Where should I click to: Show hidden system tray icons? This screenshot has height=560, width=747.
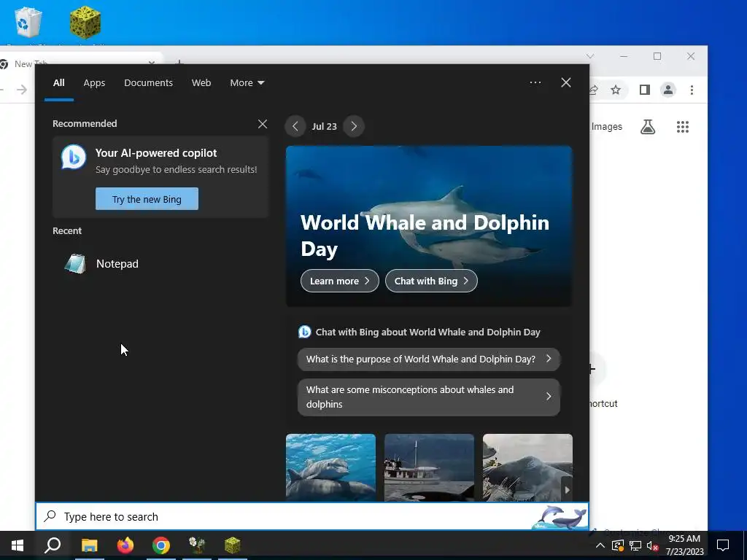600,545
